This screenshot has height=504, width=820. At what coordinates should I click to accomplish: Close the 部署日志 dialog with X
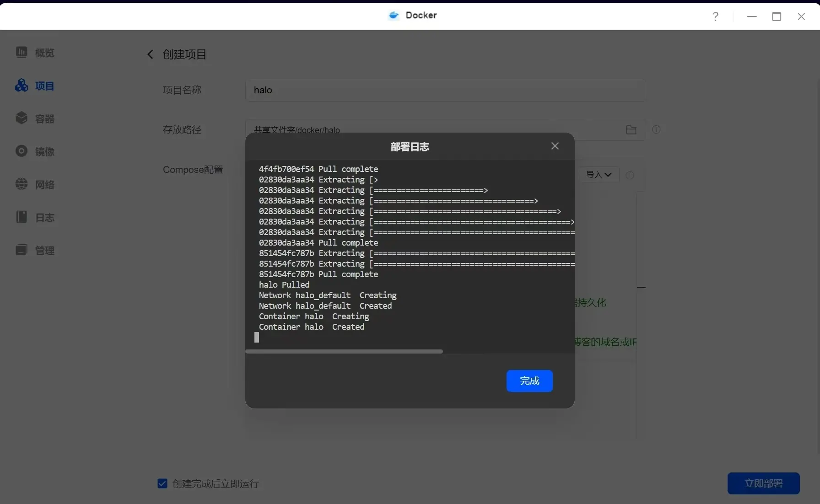tap(555, 146)
